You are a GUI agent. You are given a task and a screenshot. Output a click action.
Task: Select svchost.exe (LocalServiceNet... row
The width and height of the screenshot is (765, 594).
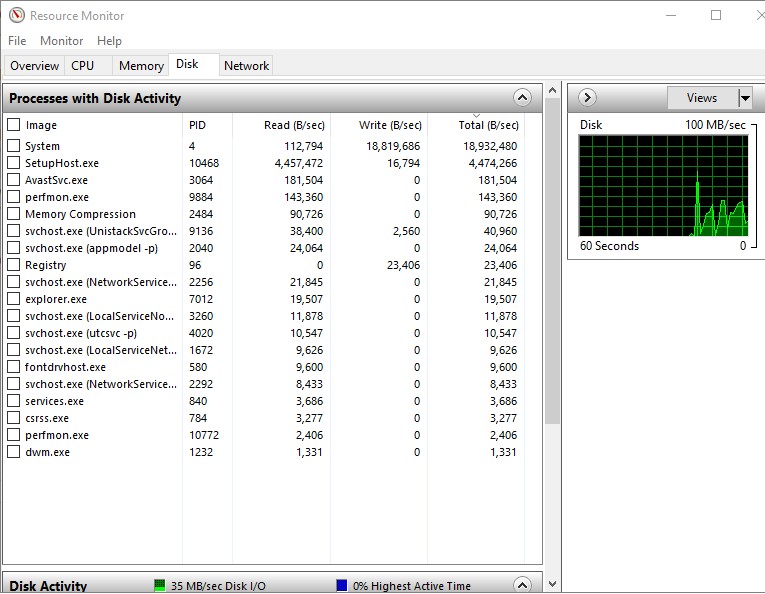tap(263, 350)
